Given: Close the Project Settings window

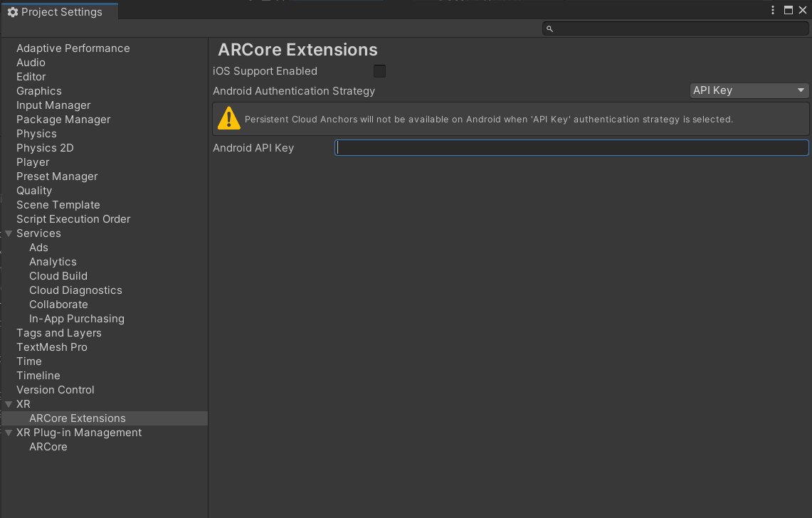Looking at the screenshot, I should 803,10.
